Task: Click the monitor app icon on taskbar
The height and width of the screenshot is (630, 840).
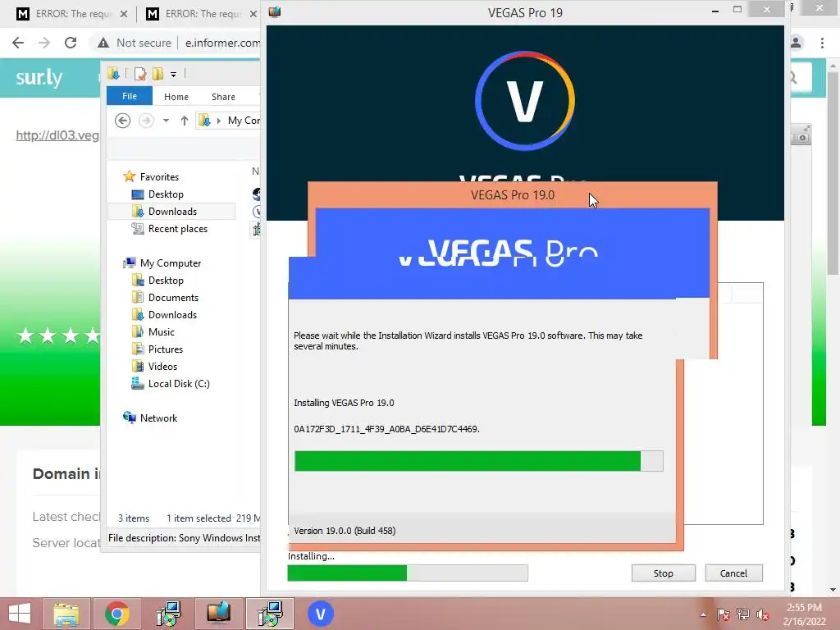Action: pyautogui.click(x=218, y=614)
